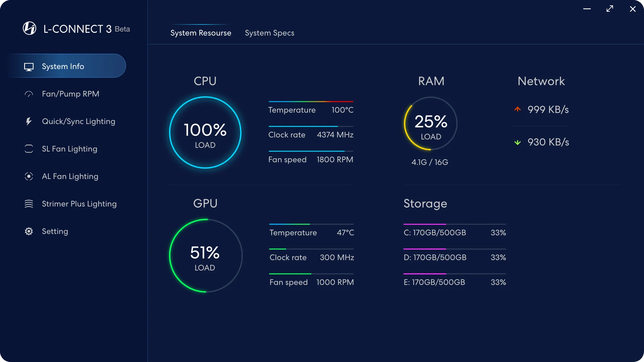The width and height of the screenshot is (644, 362).
Task: Click the 47°C GPU temperature value
Action: [x=345, y=233]
